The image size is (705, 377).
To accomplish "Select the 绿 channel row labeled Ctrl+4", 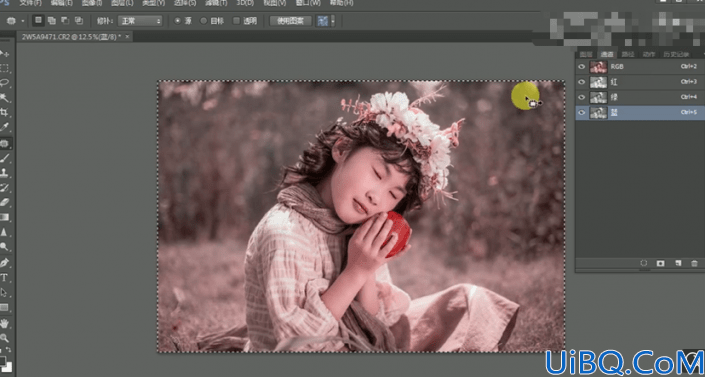I will 640,97.
